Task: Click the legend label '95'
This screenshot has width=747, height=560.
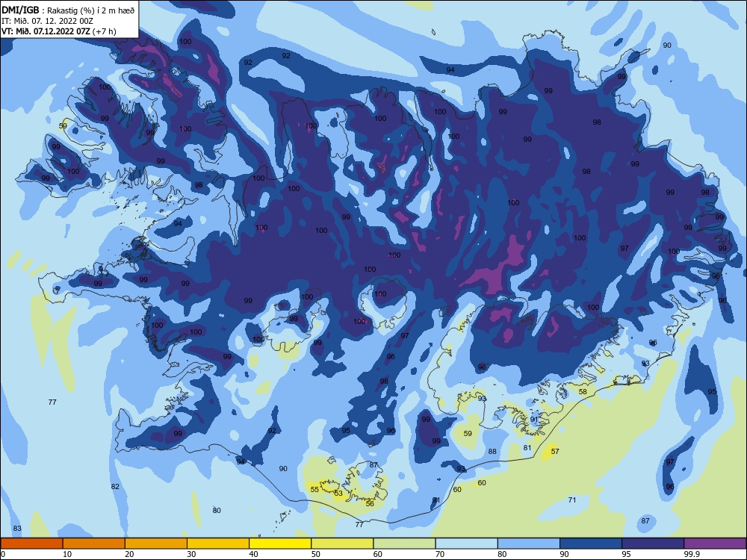Action: click(x=626, y=554)
